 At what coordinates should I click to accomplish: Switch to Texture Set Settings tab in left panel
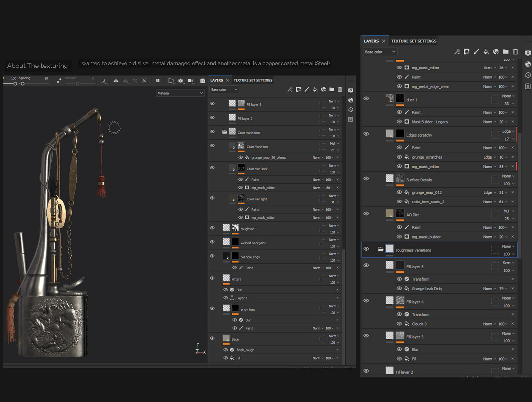(x=253, y=80)
